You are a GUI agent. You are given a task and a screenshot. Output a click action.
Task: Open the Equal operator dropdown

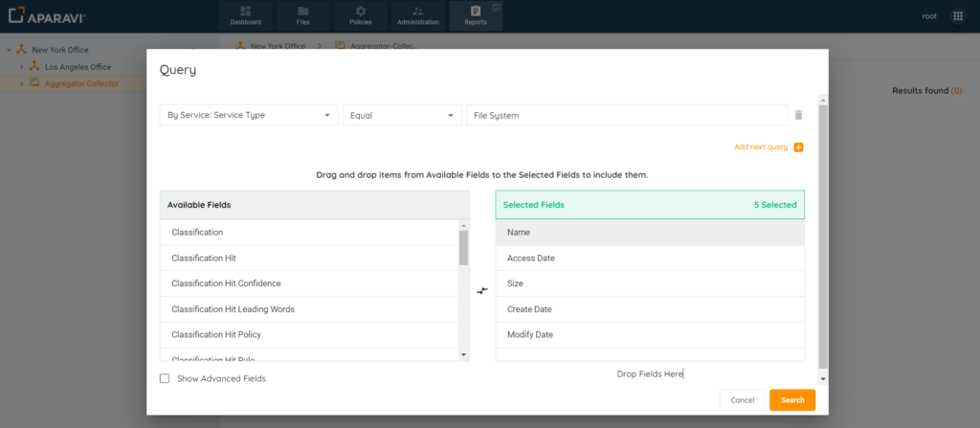[x=401, y=115]
